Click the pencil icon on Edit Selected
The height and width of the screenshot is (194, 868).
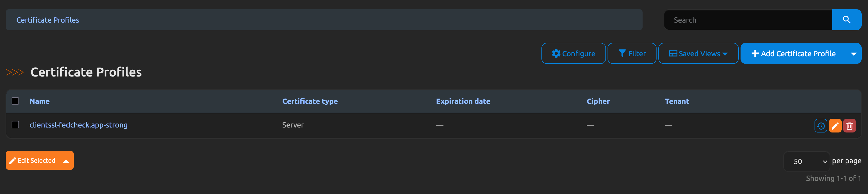(x=12, y=161)
